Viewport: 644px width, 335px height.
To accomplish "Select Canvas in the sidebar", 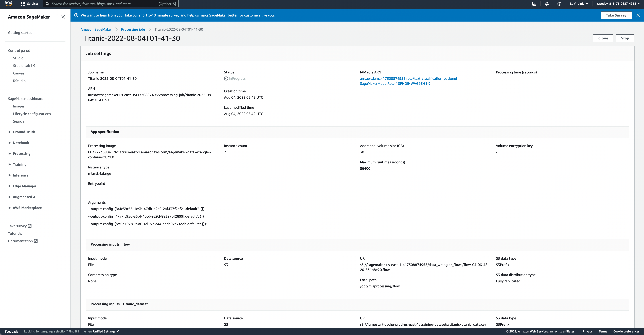I will 19,73.
